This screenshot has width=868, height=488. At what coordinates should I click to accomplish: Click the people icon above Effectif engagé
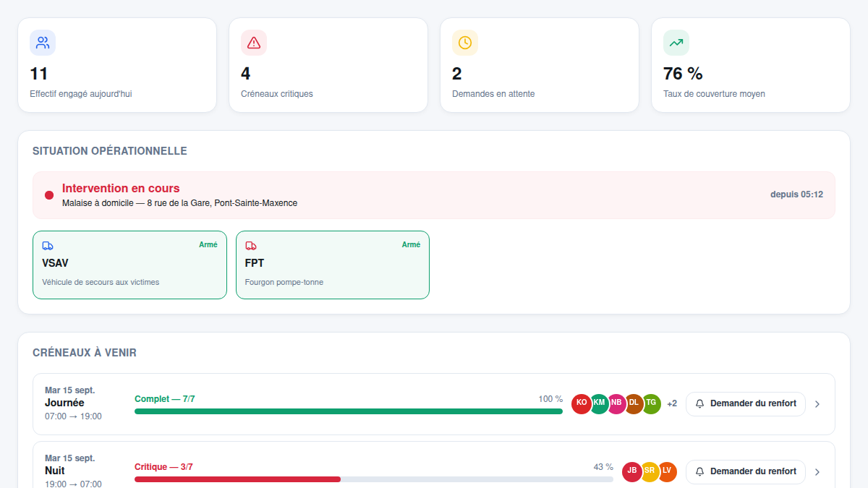point(43,43)
